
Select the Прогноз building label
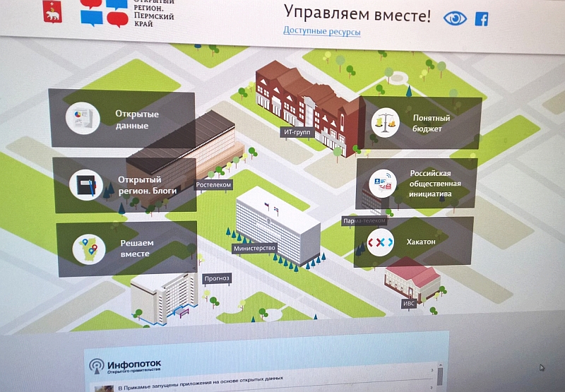pyautogui.click(x=217, y=278)
